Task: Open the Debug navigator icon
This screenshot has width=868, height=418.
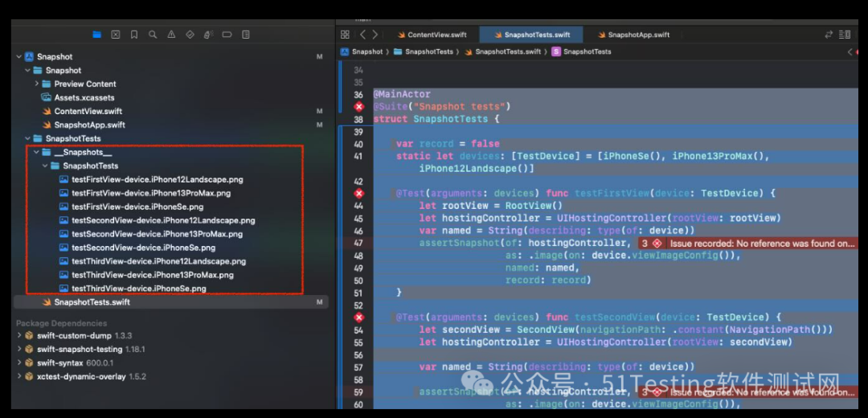Action: [x=208, y=35]
